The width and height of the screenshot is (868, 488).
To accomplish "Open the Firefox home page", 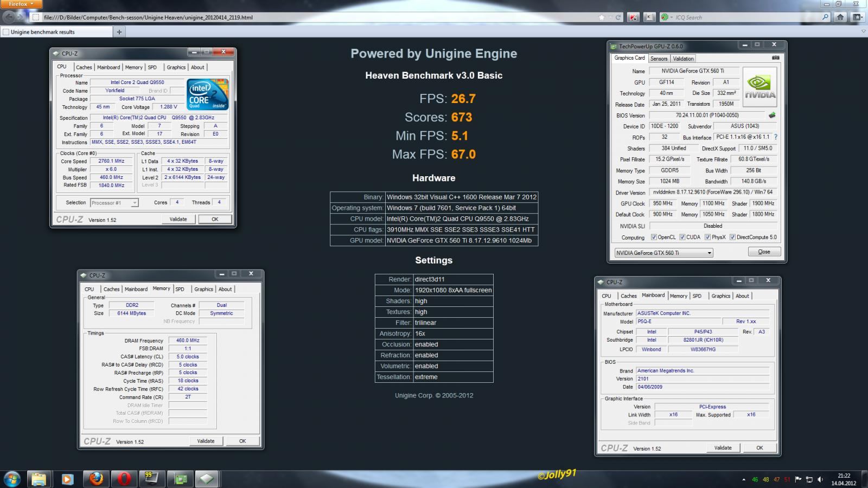I will [x=840, y=17].
